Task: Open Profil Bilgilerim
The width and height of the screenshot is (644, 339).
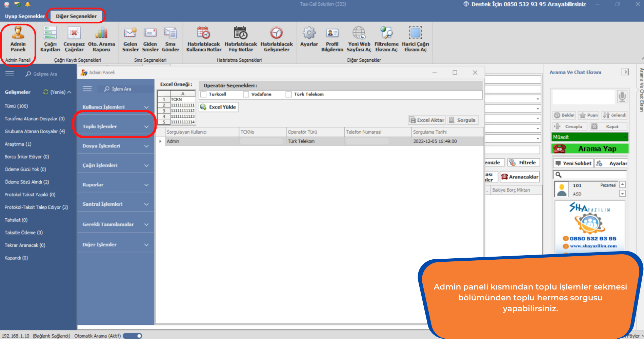Action: (x=332, y=39)
